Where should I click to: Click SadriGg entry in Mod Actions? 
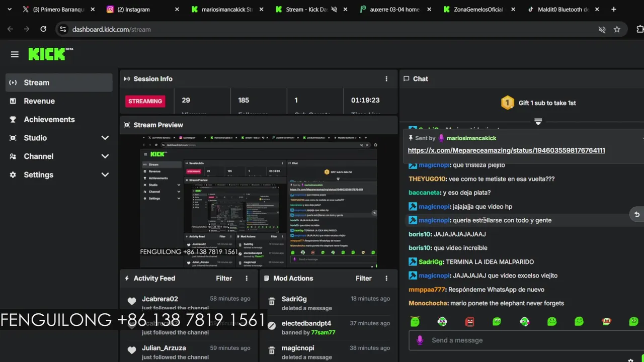coord(329,303)
